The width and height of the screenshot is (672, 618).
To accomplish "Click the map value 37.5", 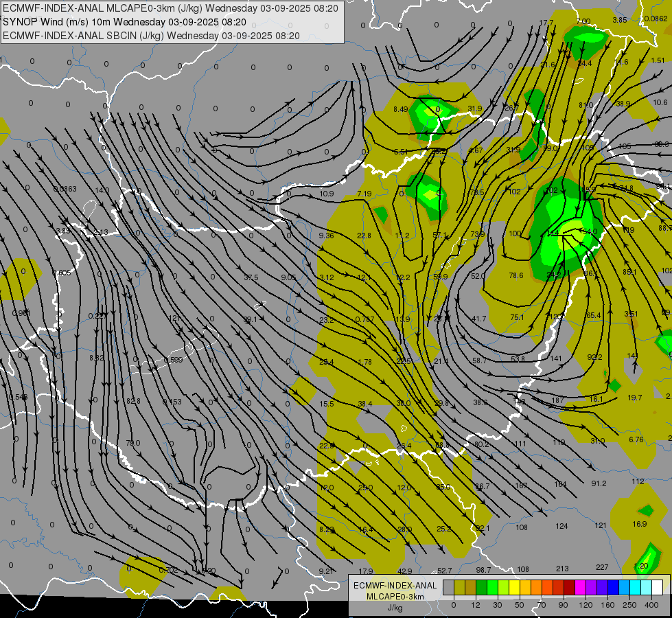I will pos(251,277).
